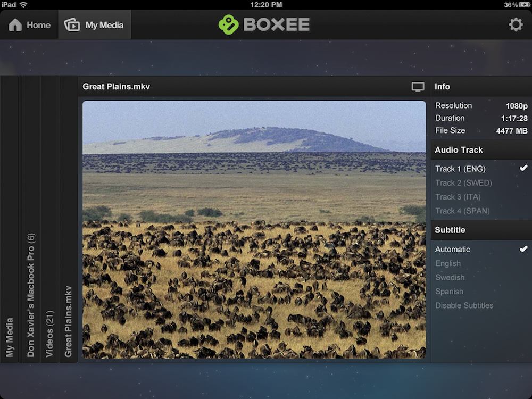Choose Track 3 (ITA) audio
The width and height of the screenshot is (532, 399).
(458, 197)
